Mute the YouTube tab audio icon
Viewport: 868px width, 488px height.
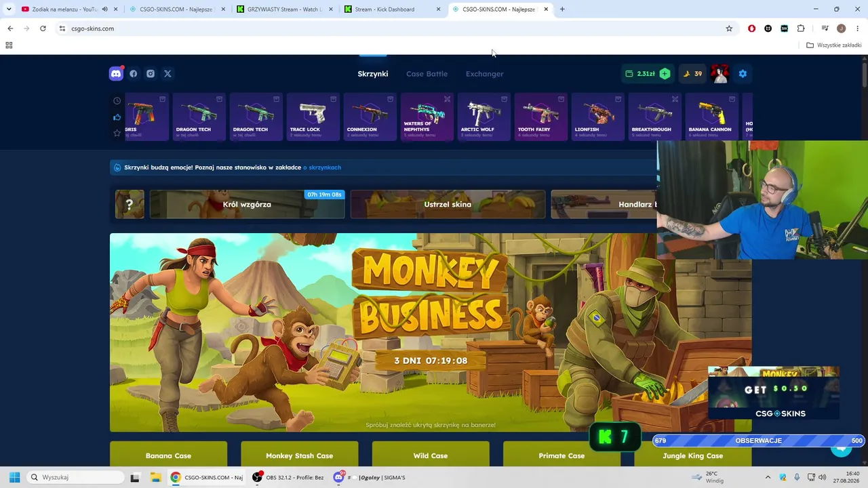pos(104,9)
